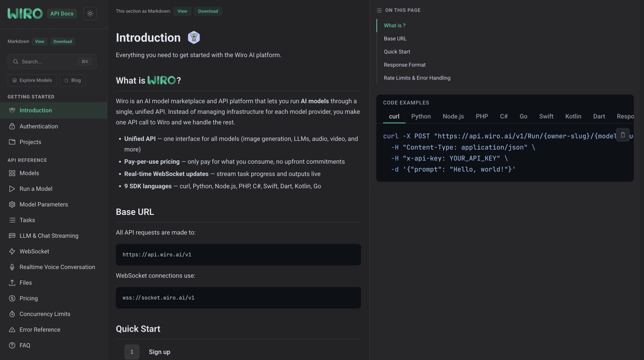Switch to the Dart code tab
The width and height of the screenshot is (644, 360).
pyautogui.click(x=599, y=116)
